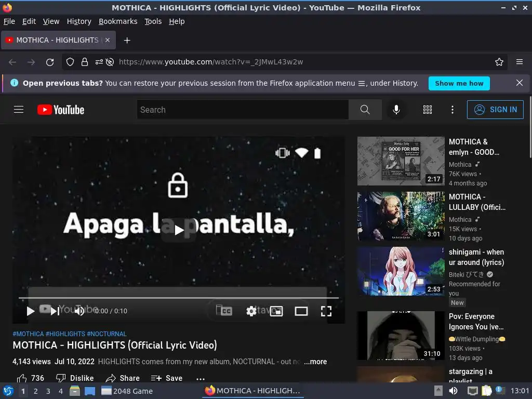Seek on the video progress bar
The height and width of the screenshot is (399, 532).
[179, 298]
